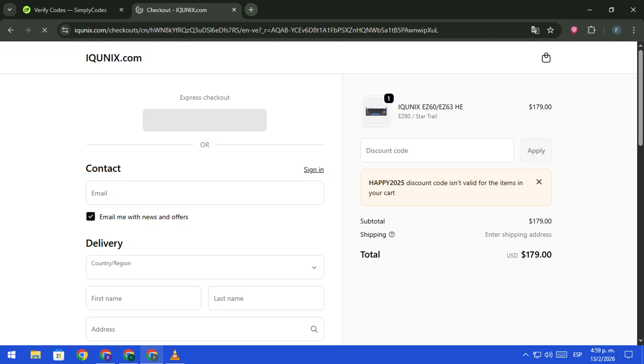The height and width of the screenshot is (364, 644).
Task: Click the ESP input language indicator
Action: click(x=577, y=355)
